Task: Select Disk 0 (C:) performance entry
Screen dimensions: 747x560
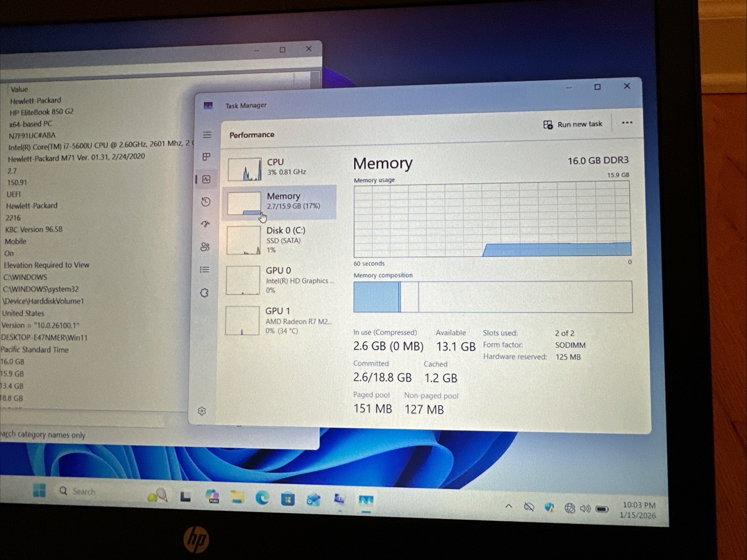Action: point(279,240)
